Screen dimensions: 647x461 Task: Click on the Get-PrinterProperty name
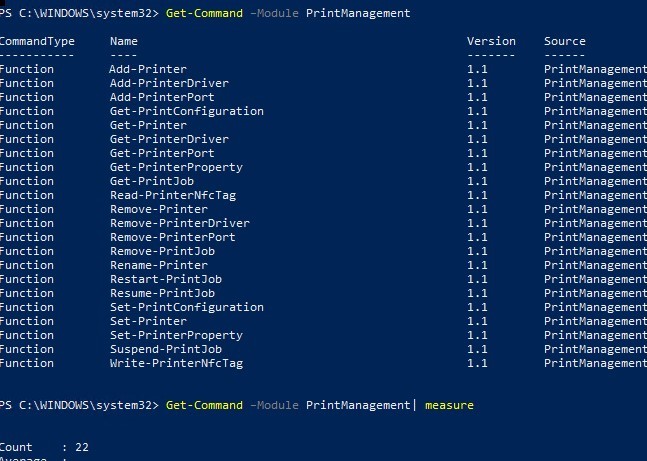click(x=175, y=167)
